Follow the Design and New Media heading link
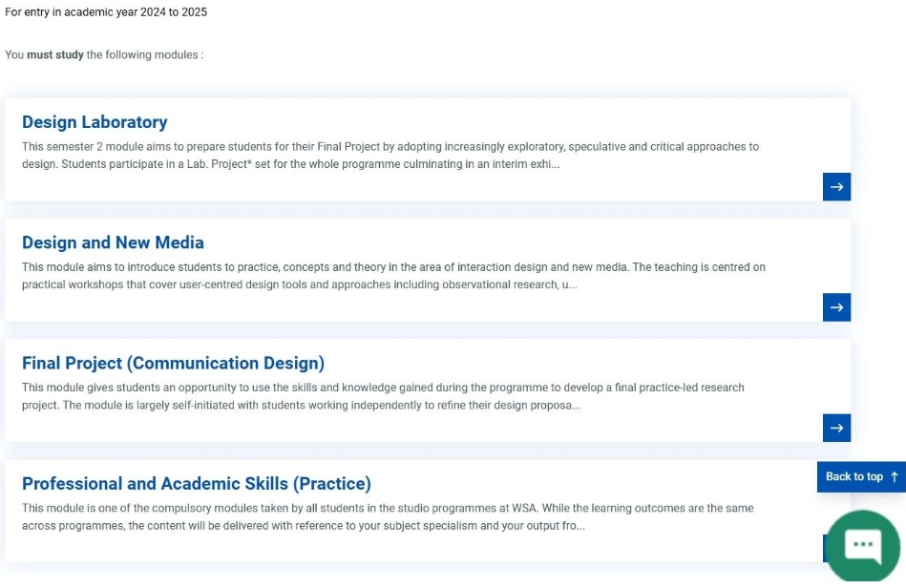The height and width of the screenshot is (588, 906). coord(113,242)
